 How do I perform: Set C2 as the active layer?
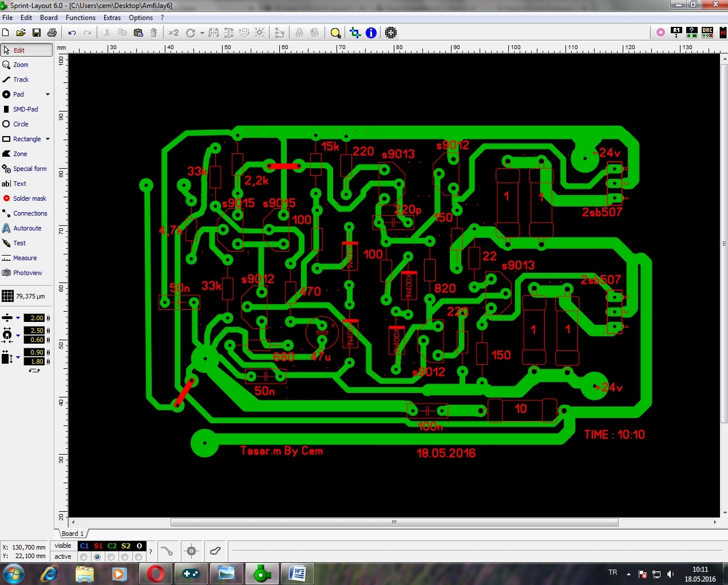(x=112, y=557)
